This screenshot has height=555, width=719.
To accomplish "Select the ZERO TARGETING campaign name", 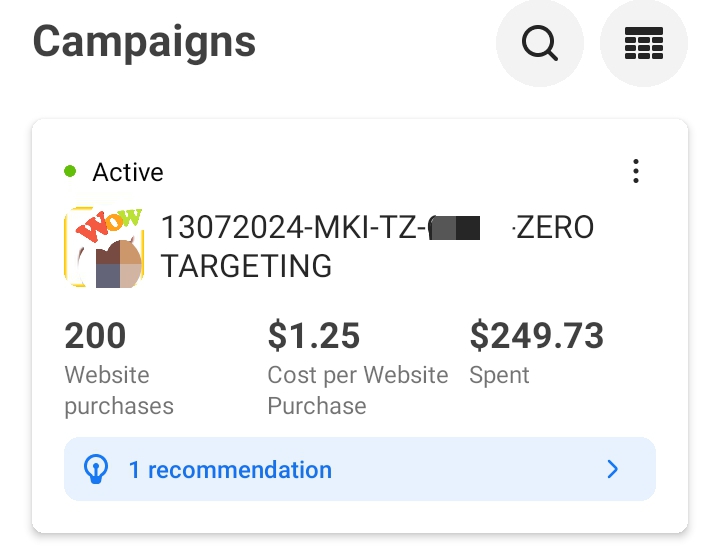I will click(377, 246).
